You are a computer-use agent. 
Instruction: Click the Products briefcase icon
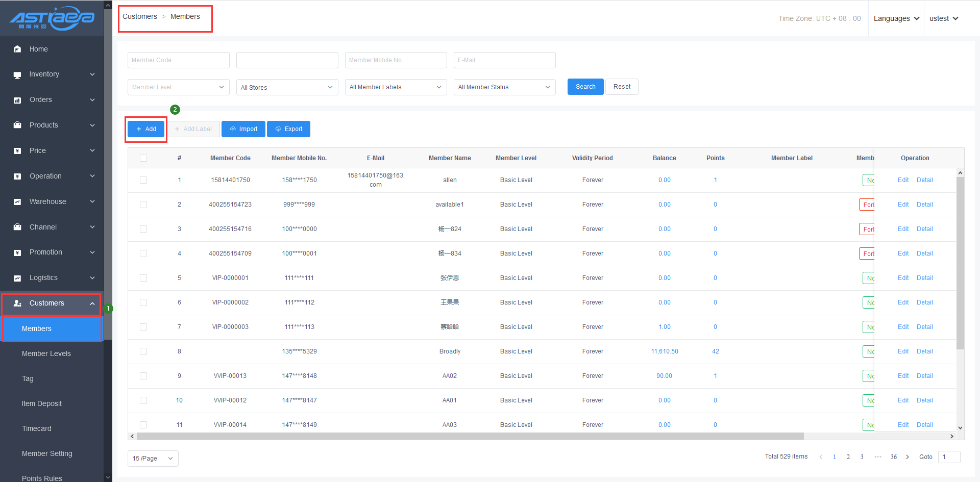tap(17, 125)
